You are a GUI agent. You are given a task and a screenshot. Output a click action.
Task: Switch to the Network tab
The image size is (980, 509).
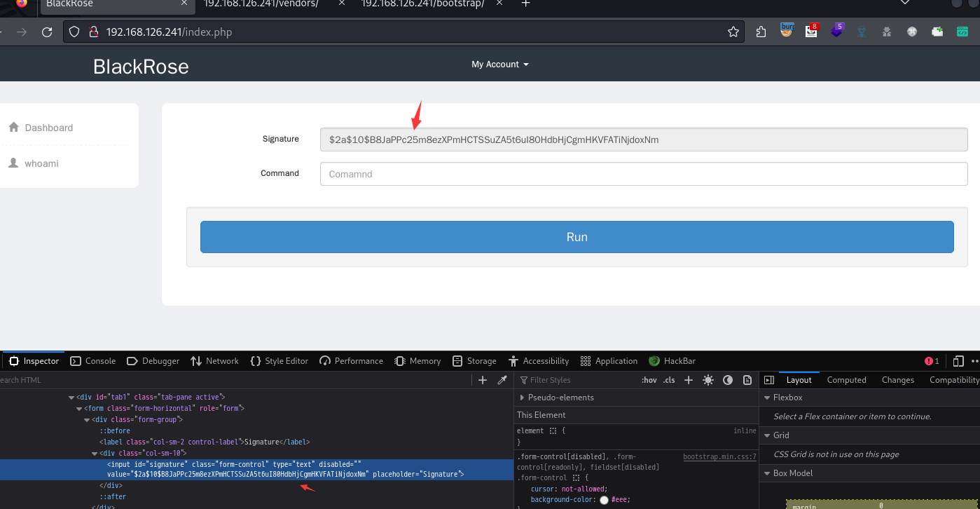tap(214, 361)
